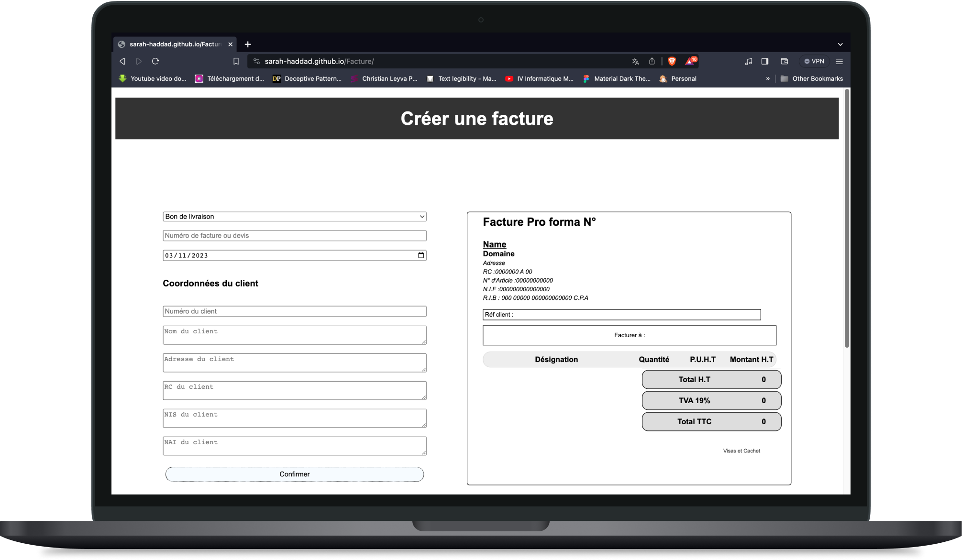Viewport: 962px width, 560px height.
Task: Click the 'Montant H.T' column header
Action: click(x=752, y=360)
